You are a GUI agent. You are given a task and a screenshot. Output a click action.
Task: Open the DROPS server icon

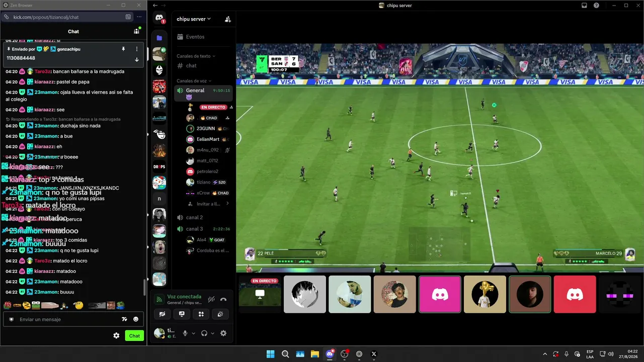[x=159, y=166]
